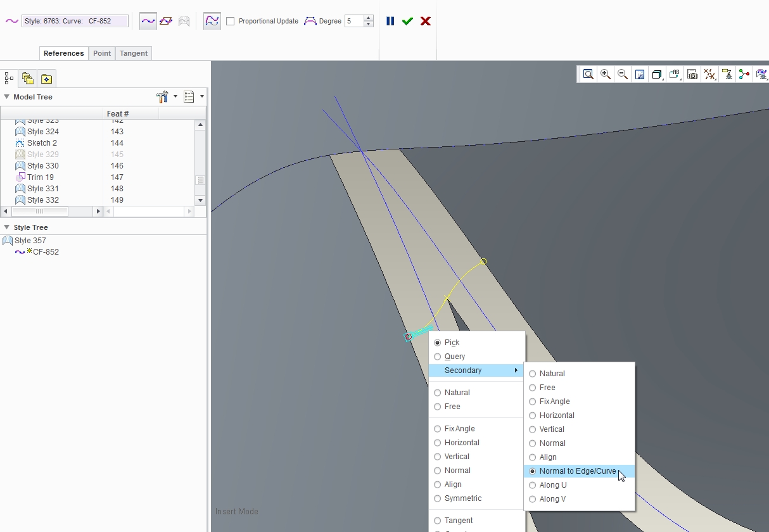The height and width of the screenshot is (532, 769).
Task: Select the Style 330 feature
Action: [x=42, y=166]
